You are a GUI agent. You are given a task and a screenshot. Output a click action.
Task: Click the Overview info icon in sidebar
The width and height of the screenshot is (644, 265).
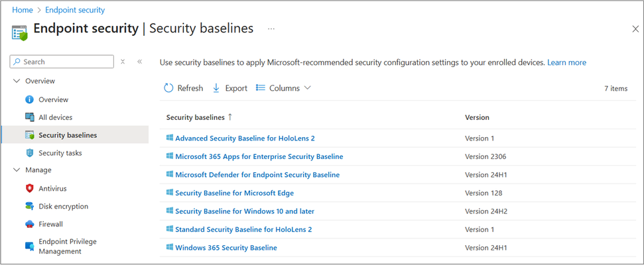(x=29, y=99)
